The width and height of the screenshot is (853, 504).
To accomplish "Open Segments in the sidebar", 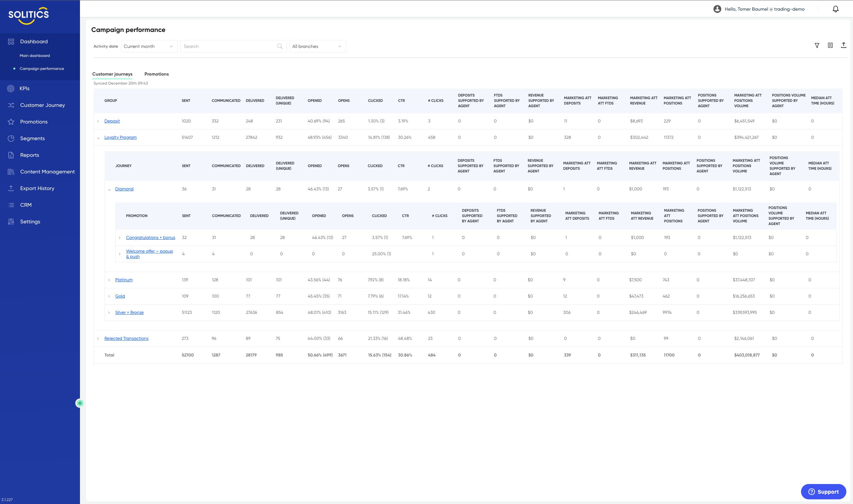I will 32,138.
